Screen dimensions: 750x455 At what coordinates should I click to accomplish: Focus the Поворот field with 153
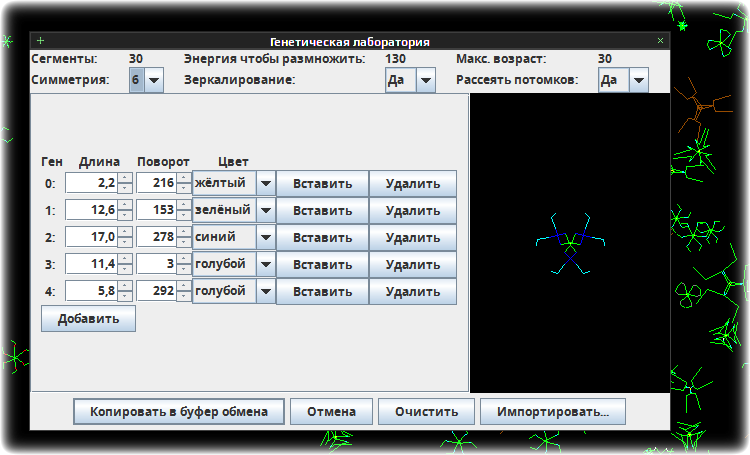(157, 210)
